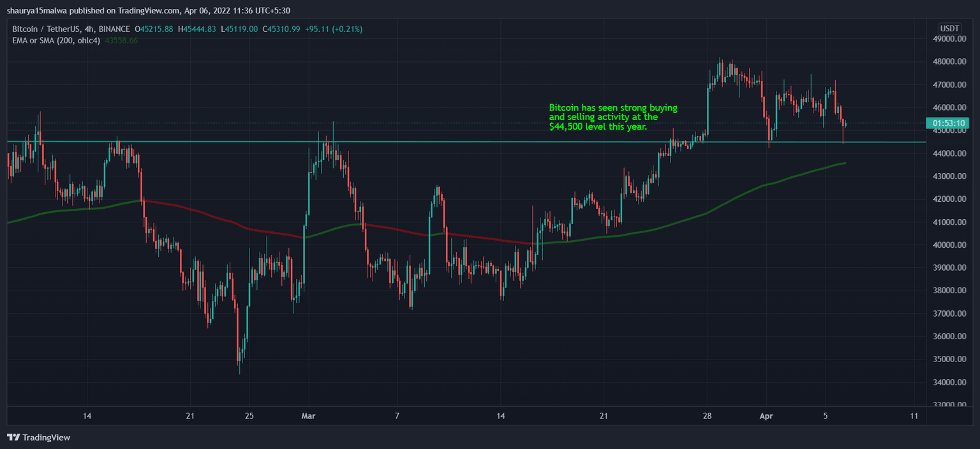
Task: Click the shaurya15malwa publisher name
Action: [x=35, y=10]
